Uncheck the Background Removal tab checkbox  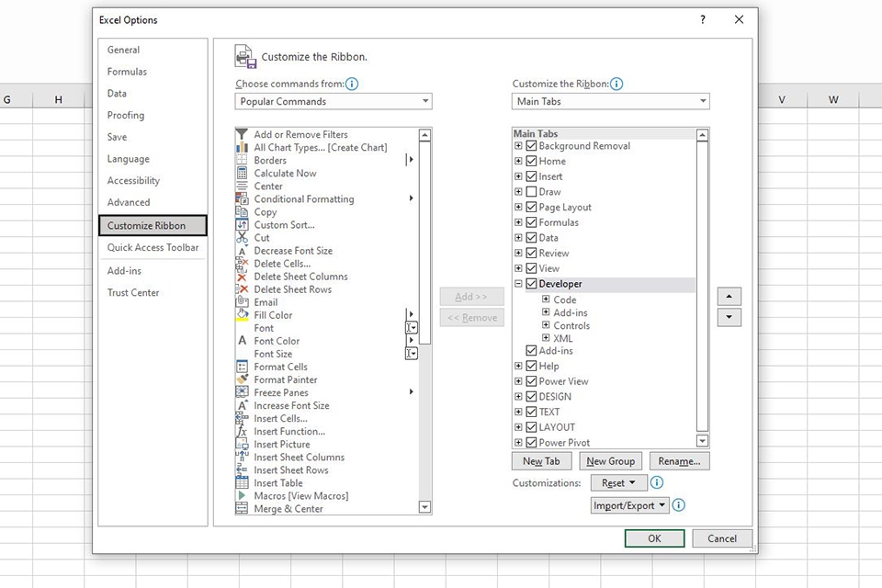click(x=531, y=146)
